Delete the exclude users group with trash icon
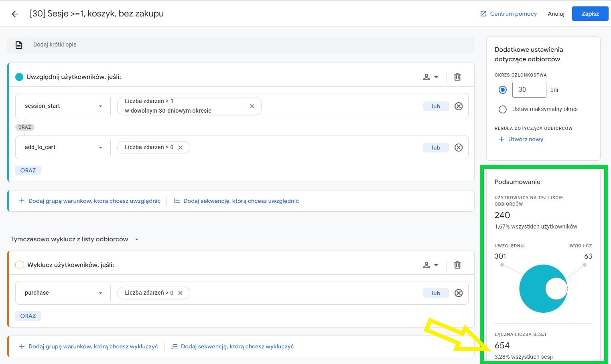 [x=457, y=265]
